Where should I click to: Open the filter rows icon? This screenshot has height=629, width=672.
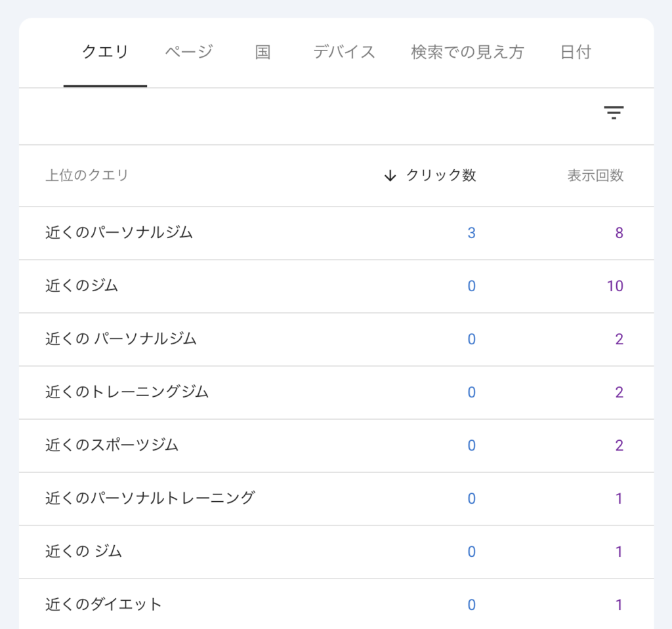[614, 113]
